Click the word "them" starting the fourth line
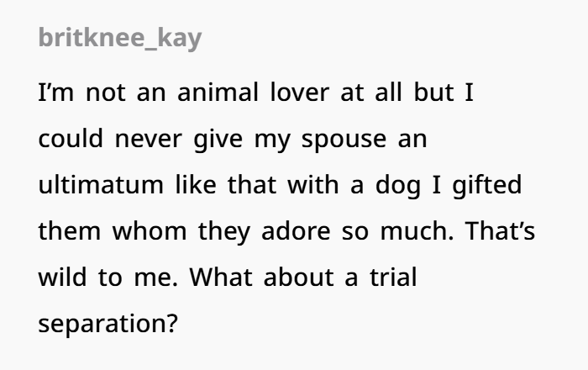This screenshot has width=588, height=370. (70, 230)
